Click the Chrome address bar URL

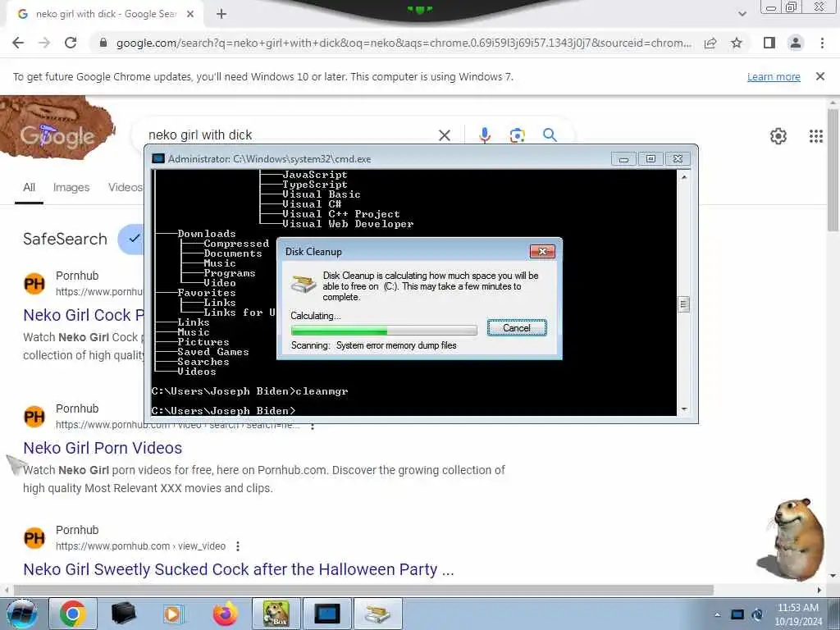tap(404, 43)
